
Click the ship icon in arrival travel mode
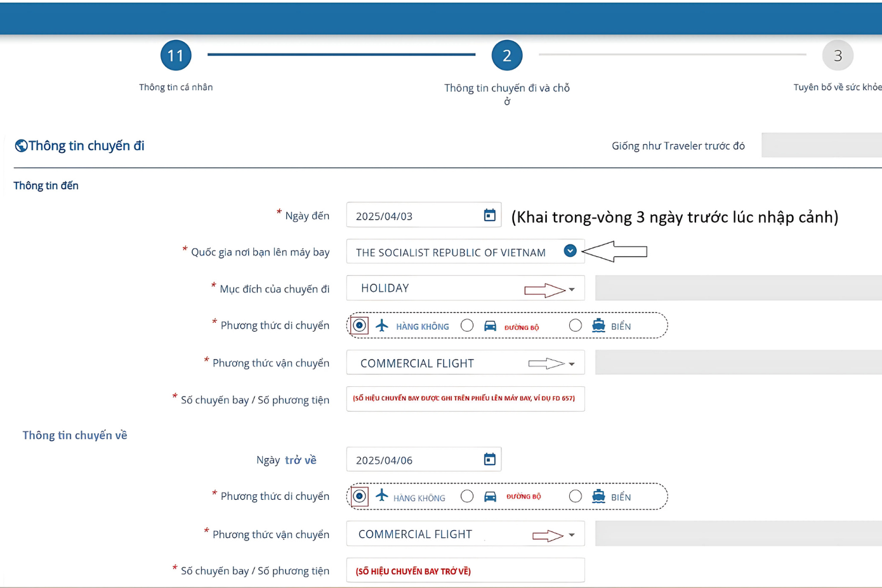[598, 325]
